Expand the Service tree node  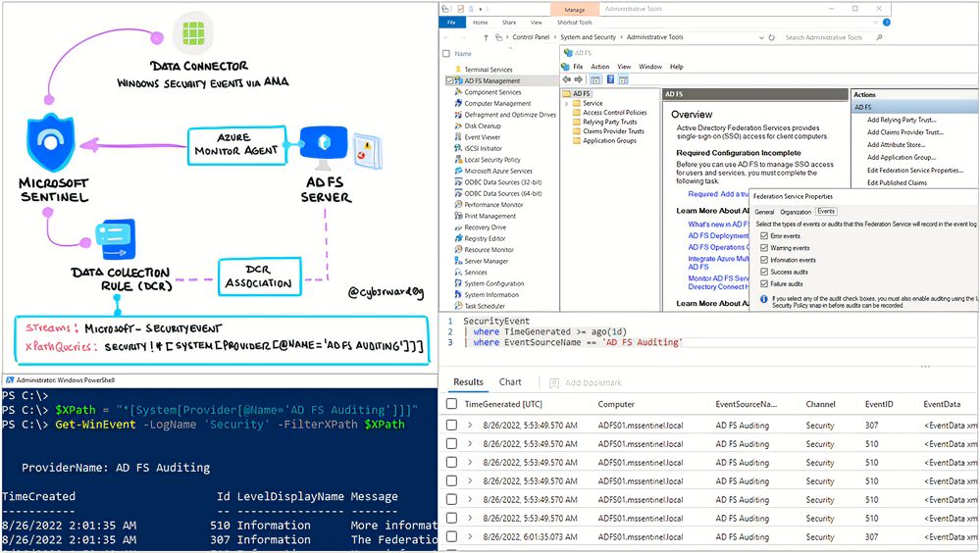point(568,103)
